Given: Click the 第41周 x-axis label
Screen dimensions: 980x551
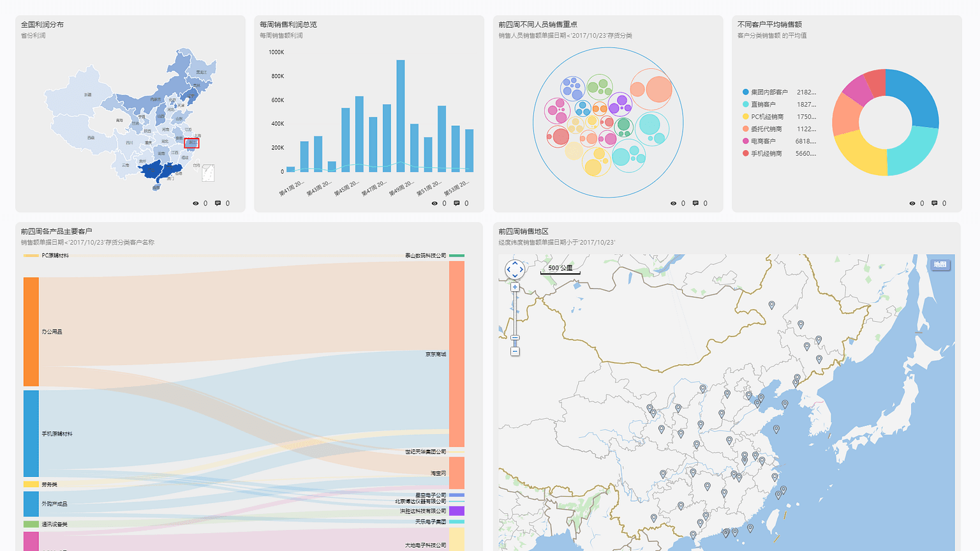Looking at the screenshot, I should [x=291, y=188].
